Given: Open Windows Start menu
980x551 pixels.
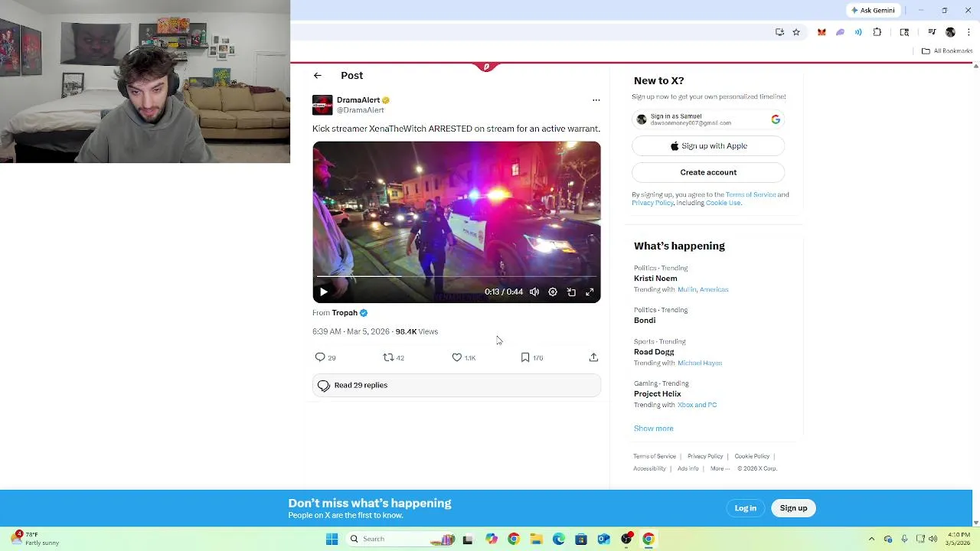Looking at the screenshot, I should [x=332, y=539].
